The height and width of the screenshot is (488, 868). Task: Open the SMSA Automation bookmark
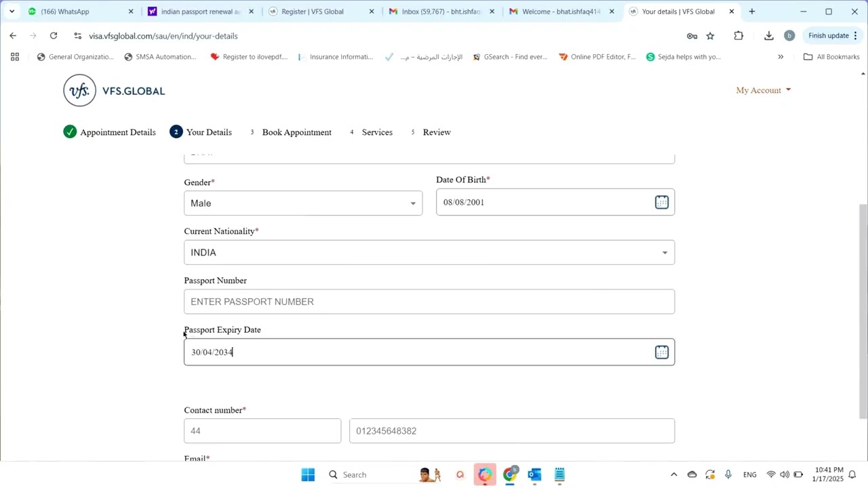[160, 57]
